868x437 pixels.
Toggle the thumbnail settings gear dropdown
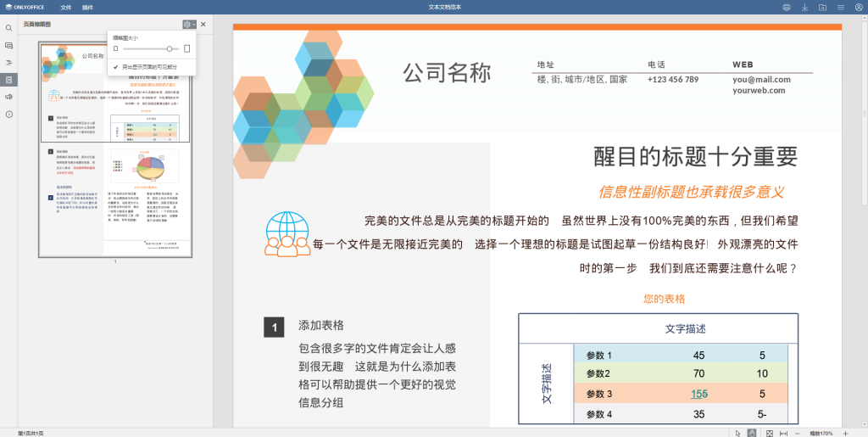[x=189, y=25]
